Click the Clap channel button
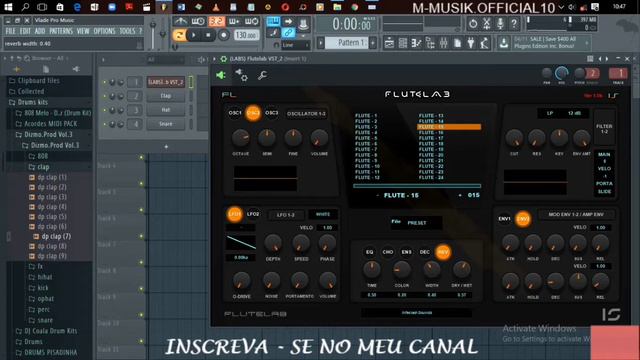Viewport: 640px width, 360px height. [166, 96]
